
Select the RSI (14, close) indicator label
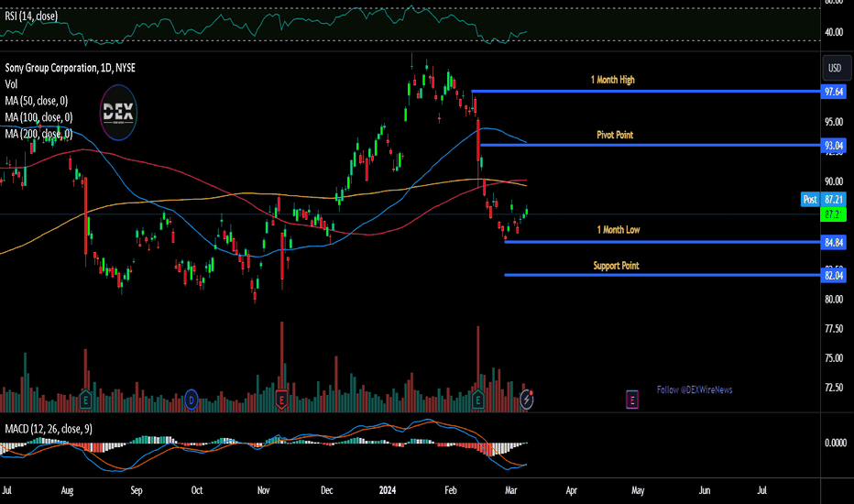(x=31, y=16)
